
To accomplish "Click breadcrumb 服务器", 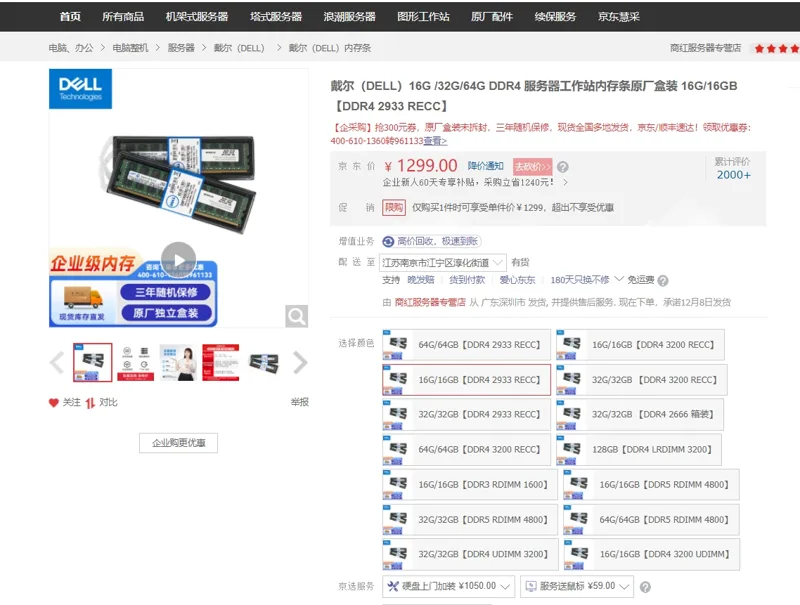I will click(x=181, y=48).
